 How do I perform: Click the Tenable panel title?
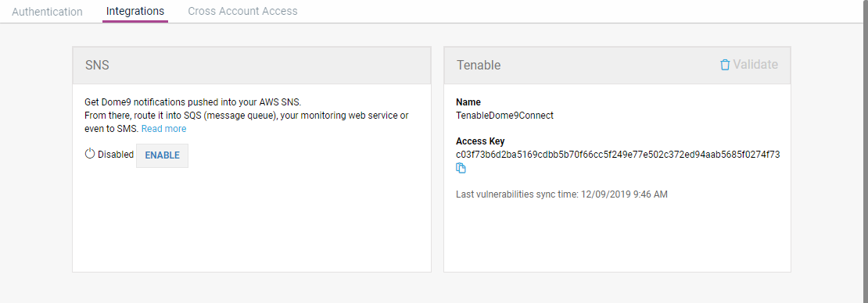(479, 66)
